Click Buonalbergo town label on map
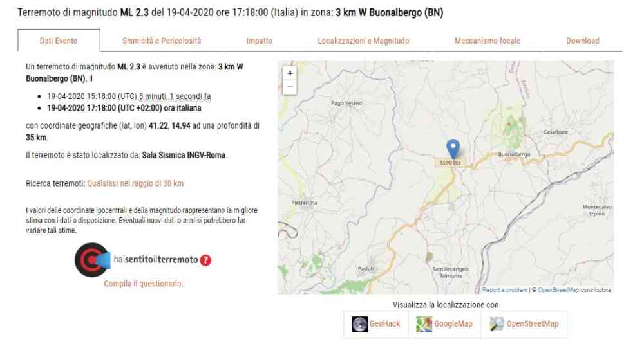Screen dimensions: 644x346 pos(514,154)
